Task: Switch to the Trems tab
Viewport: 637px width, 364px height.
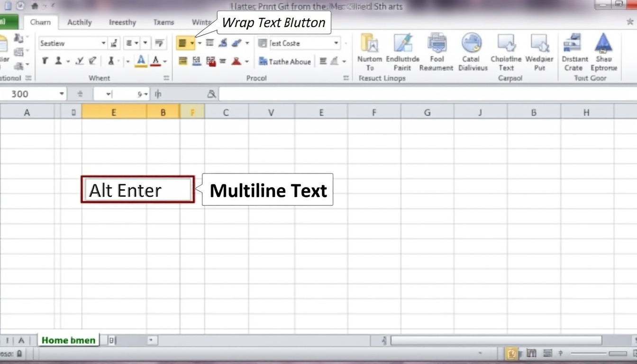Action: coord(164,22)
